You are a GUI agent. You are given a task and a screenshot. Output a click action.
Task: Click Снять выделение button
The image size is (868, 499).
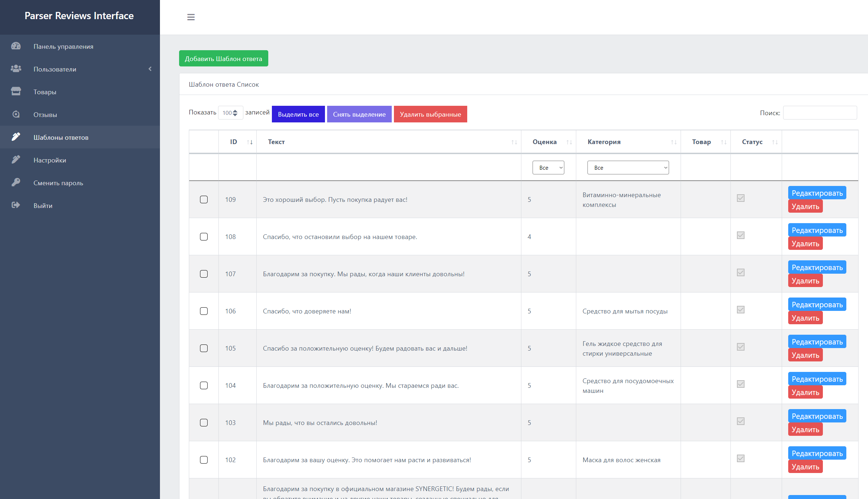coord(359,114)
